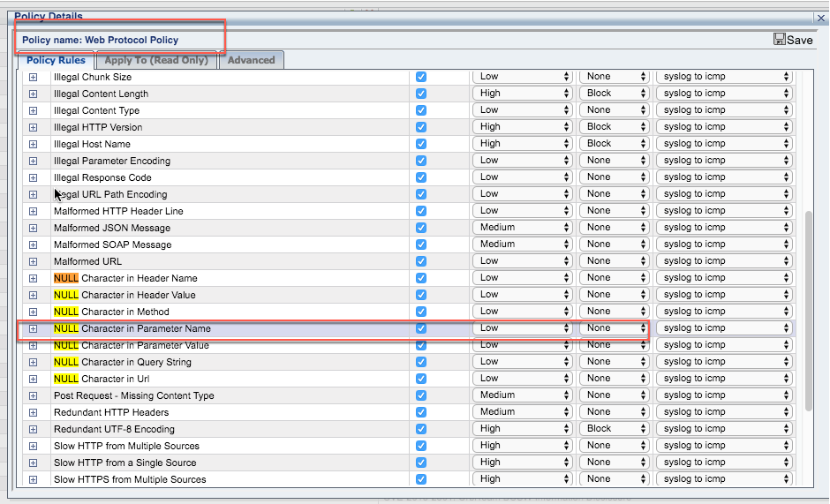
Task: Expand the Illegal Host Name row
Action: 34,144
